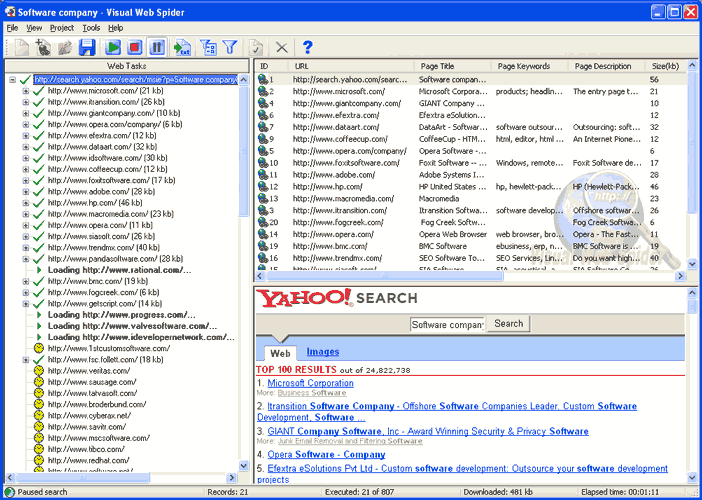
Task: Open the Efextra eSolutions result link
Action: (x=462, y=474)
